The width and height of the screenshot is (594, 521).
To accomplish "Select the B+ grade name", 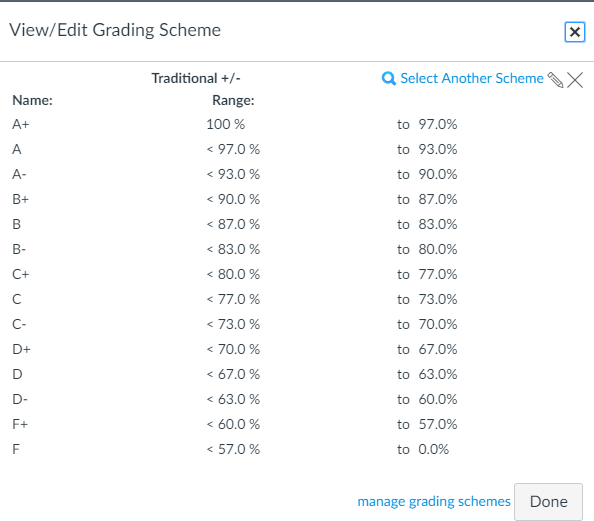I will [x=20, y=199].
